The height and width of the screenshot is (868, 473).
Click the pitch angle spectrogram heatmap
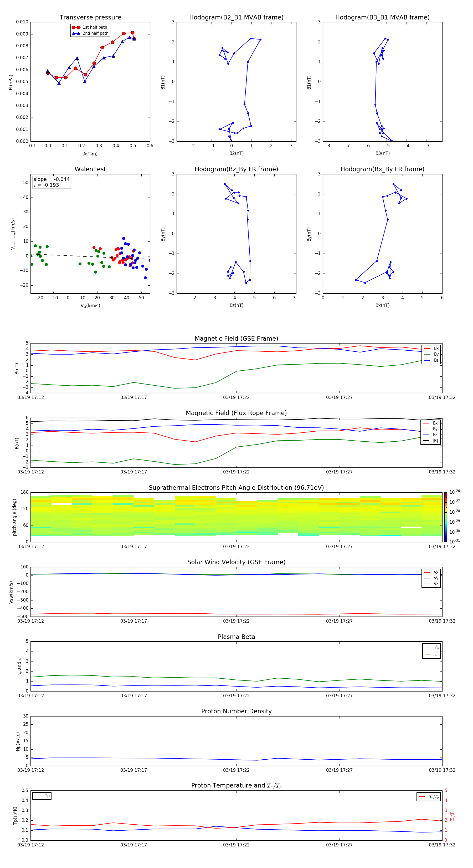(236, 517)
